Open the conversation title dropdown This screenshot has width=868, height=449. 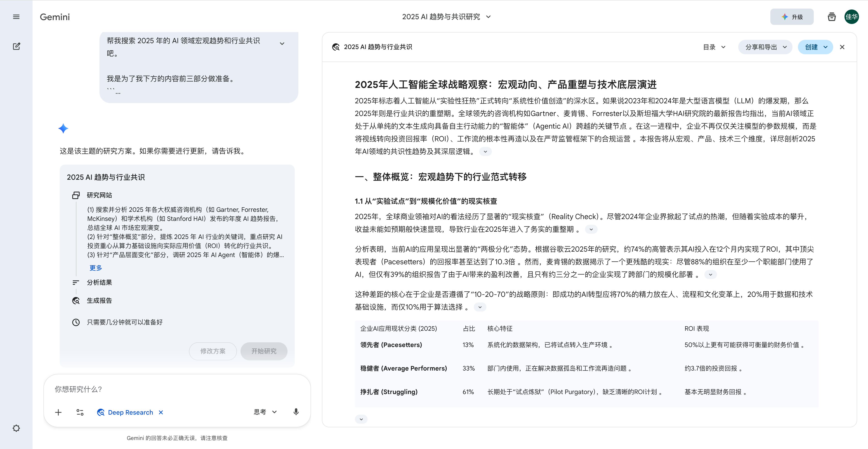488,17
